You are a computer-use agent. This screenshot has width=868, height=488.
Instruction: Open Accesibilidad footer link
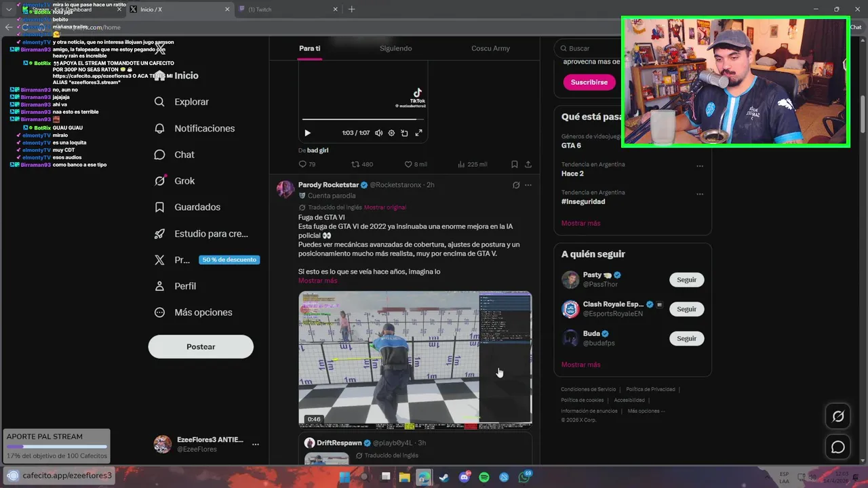[x=629, y=400]
